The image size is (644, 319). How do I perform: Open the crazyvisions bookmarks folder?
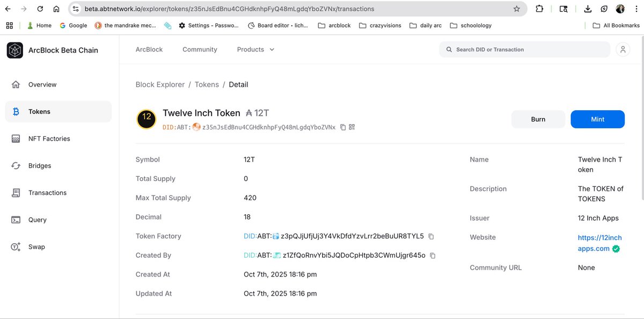pyautogui.click(x=380, y=25)
